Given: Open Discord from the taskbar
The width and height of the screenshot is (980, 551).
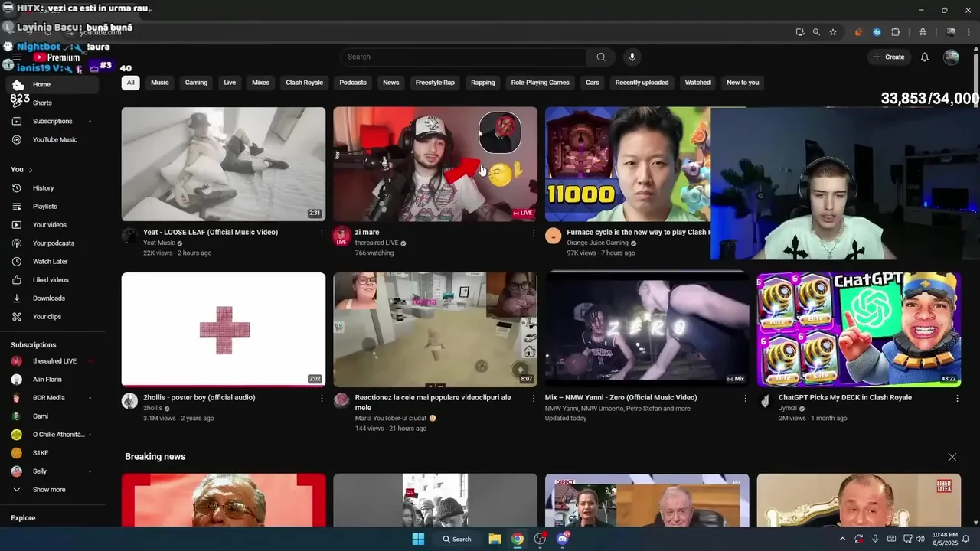Looking at the screenshot, I should (x=563, y=539).
